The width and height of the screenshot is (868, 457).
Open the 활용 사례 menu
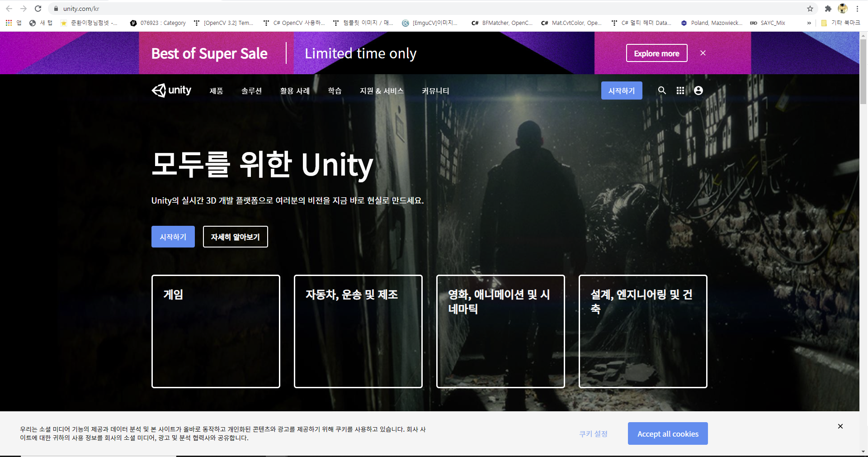click(295, 90)
